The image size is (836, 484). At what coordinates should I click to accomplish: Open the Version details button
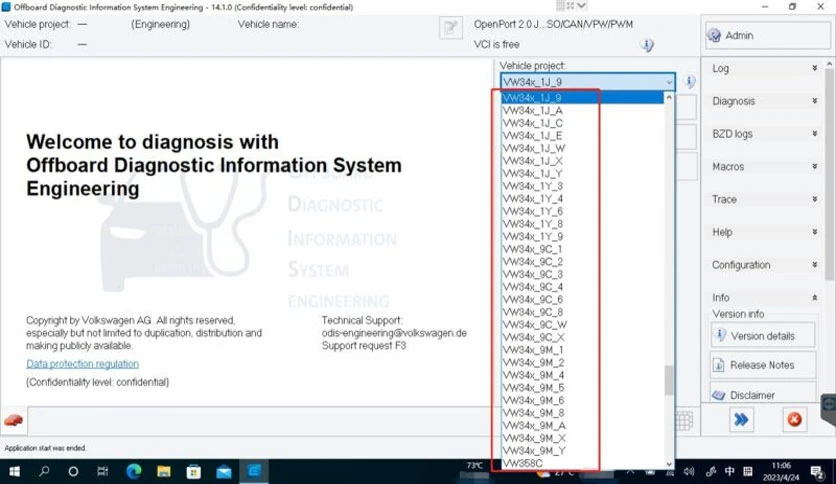(762, 336)
